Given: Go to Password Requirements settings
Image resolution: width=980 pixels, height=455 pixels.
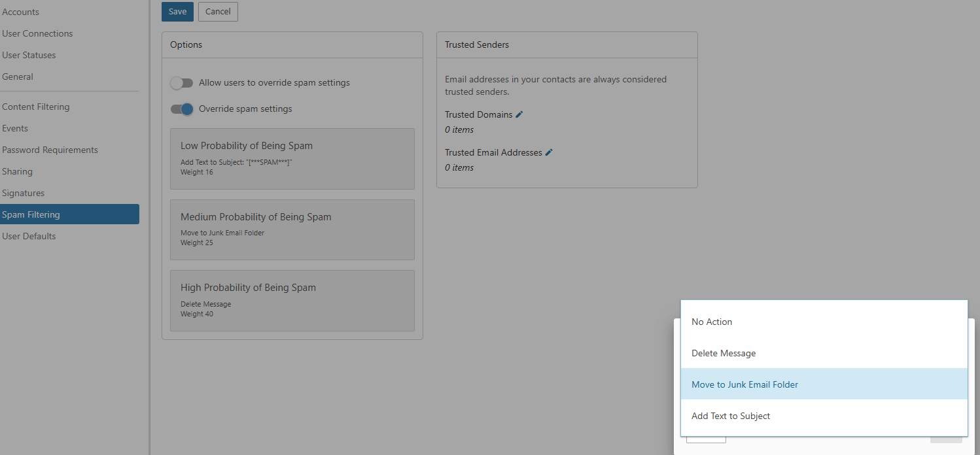Looking at the screenshot, I should [x=50, y=150].
